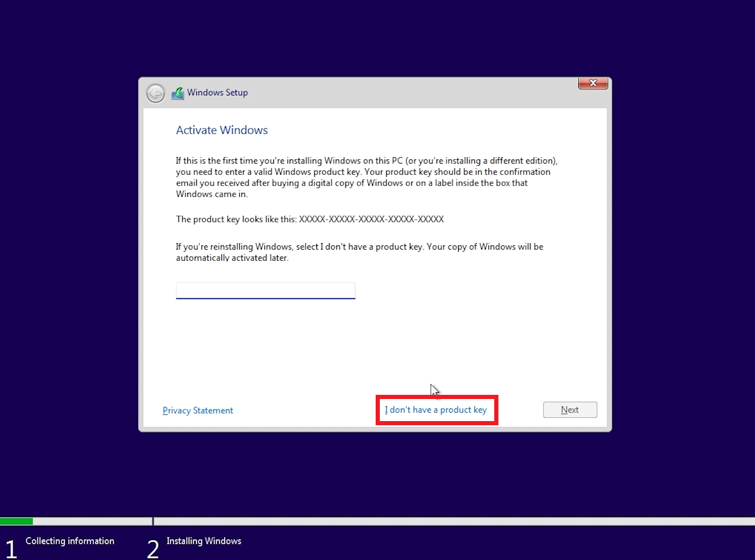Click the "Activate Windows" heading
Screen dimensions: 755x560
point(221,130)
